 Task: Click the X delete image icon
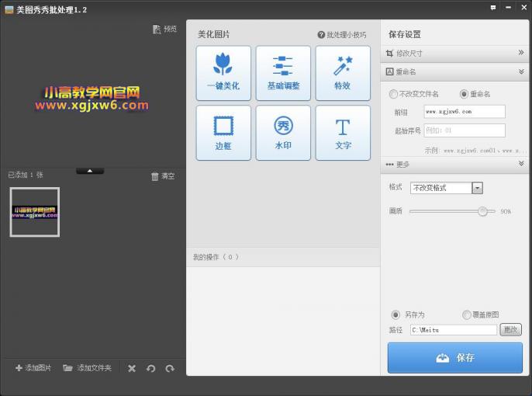point(132,369)
